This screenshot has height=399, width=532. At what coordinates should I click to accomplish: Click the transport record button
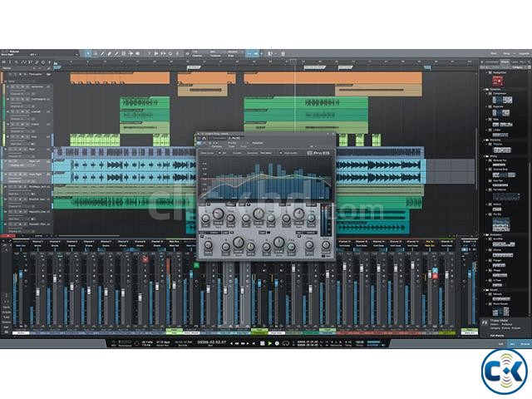(277, 343)
